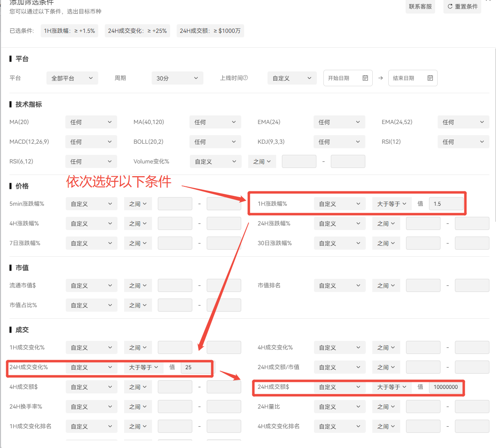Click the selected condition tag 24H成交额: ≥ $1000万
Image resolution: width=496 pixels, height=448 pixels.
pyautogui.click(x=210, y=31)
